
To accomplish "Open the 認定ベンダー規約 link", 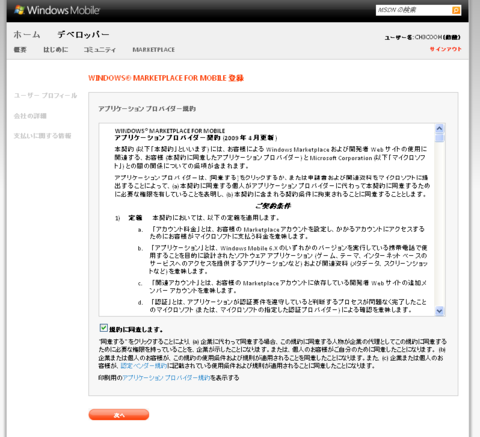I will (x=144, y=366).
